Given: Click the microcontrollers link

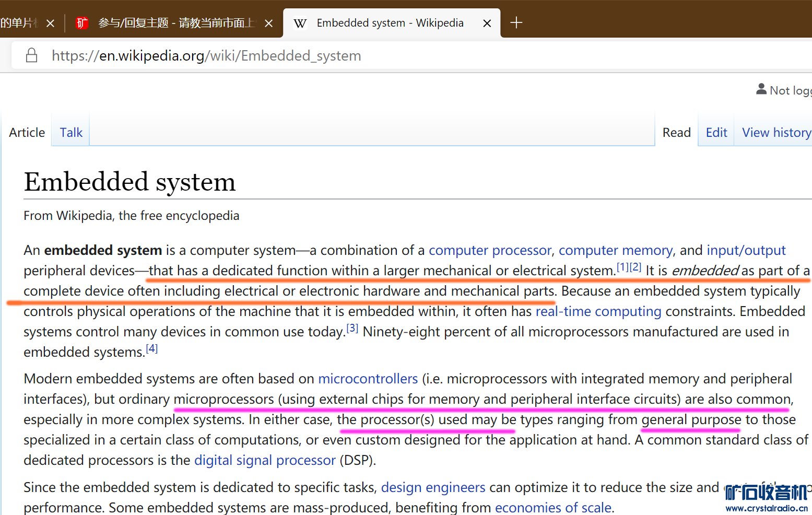Looking at the screenshot, I should 368,379.
